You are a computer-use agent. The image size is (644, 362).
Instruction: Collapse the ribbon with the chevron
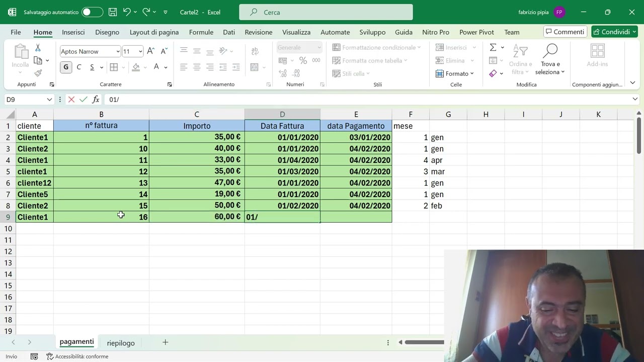pos(632,83)
